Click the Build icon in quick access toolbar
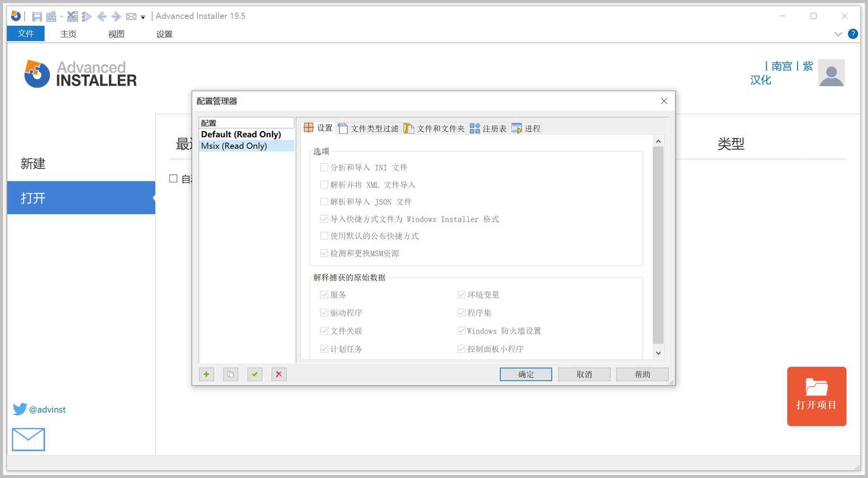The width and height of the screenshot is (868, 478). (51, 17)
